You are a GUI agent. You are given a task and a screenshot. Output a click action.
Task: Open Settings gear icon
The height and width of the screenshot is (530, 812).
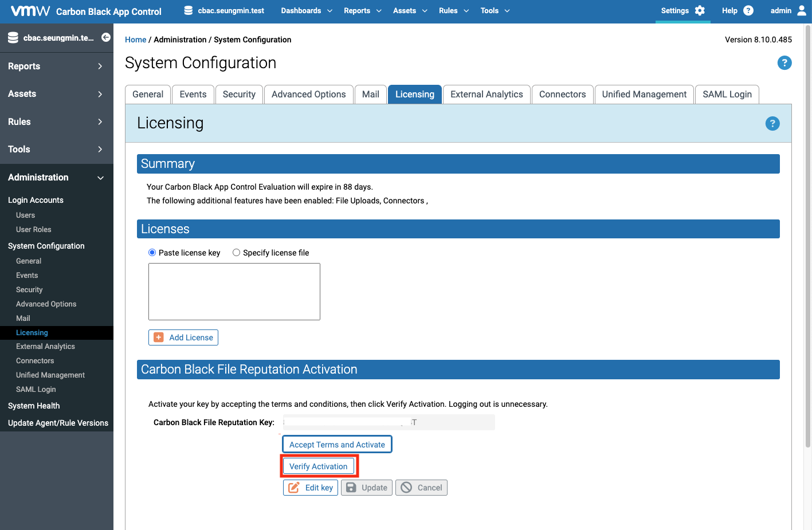tap(700, 10)
